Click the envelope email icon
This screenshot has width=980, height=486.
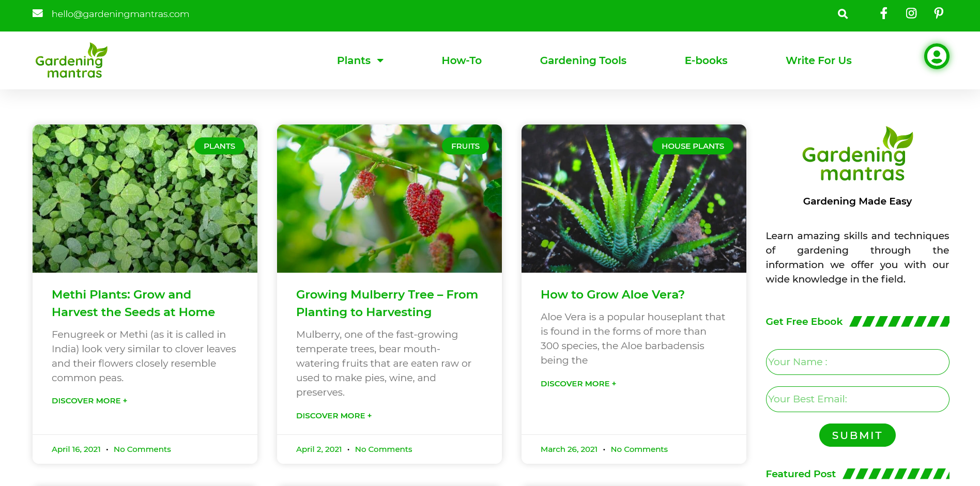(x=38, y=13)
